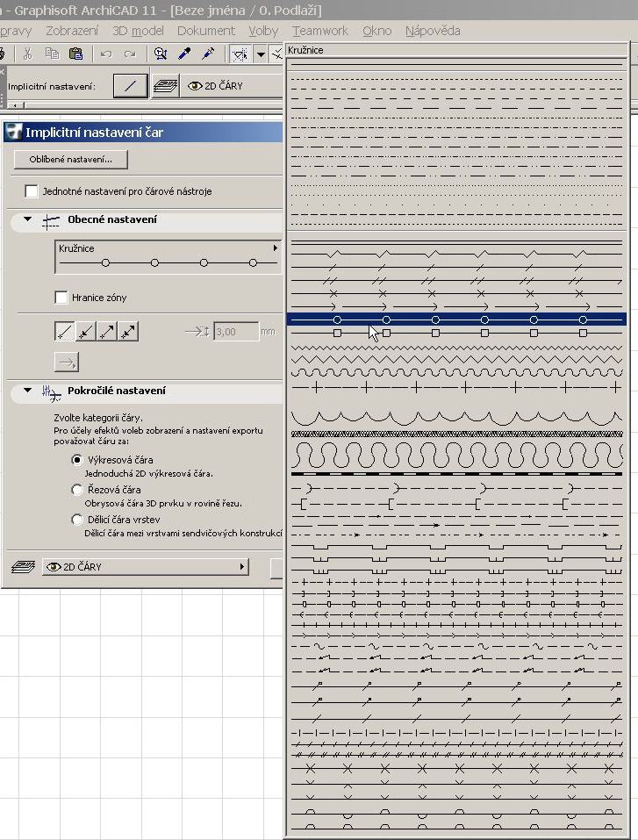
Task: Collapse the Pokročilé nastavení panel triangle
Action: tap(27, 391)
